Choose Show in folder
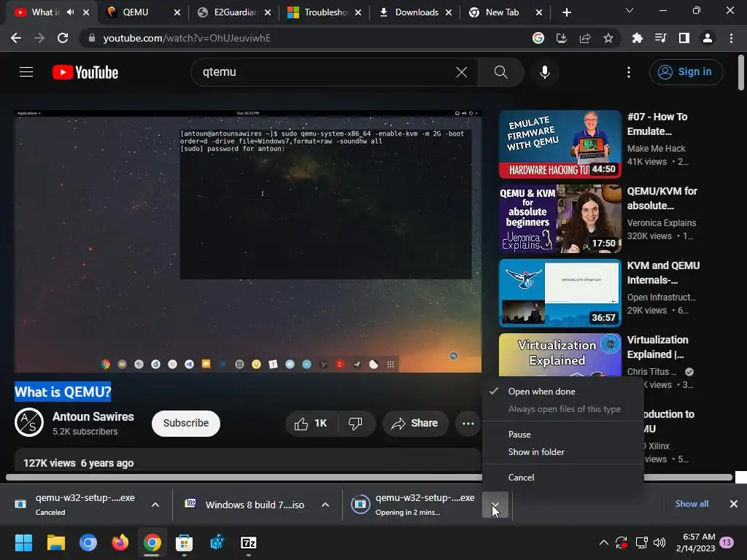The height and width of the screenshot is (560, 747). point(563,452)
